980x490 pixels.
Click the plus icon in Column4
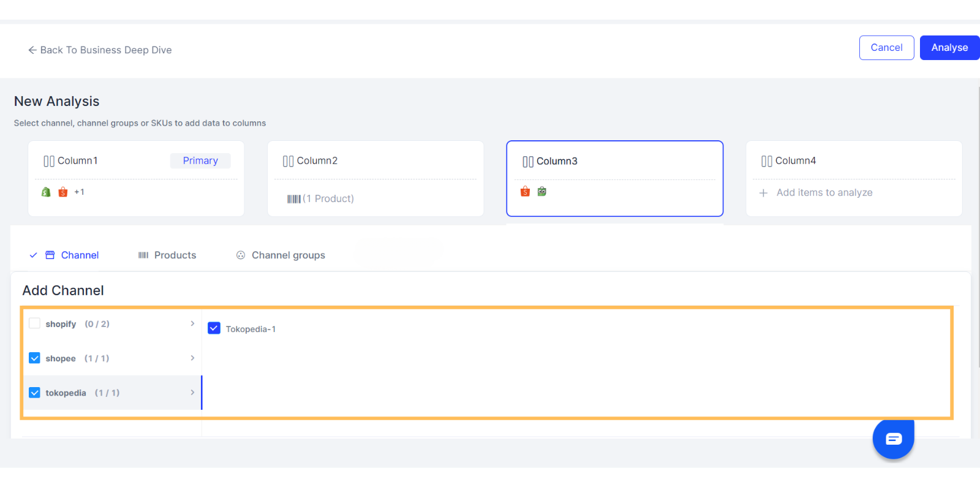coord(763,193)
